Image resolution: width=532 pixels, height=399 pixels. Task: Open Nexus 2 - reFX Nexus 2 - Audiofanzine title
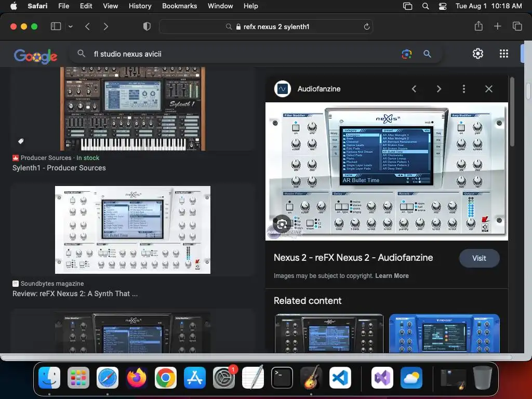[353, 258]
